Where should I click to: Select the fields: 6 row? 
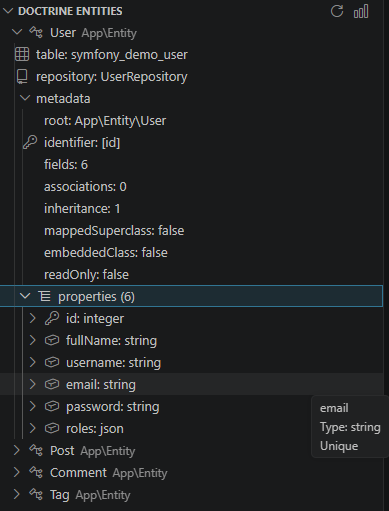[66, 165]
